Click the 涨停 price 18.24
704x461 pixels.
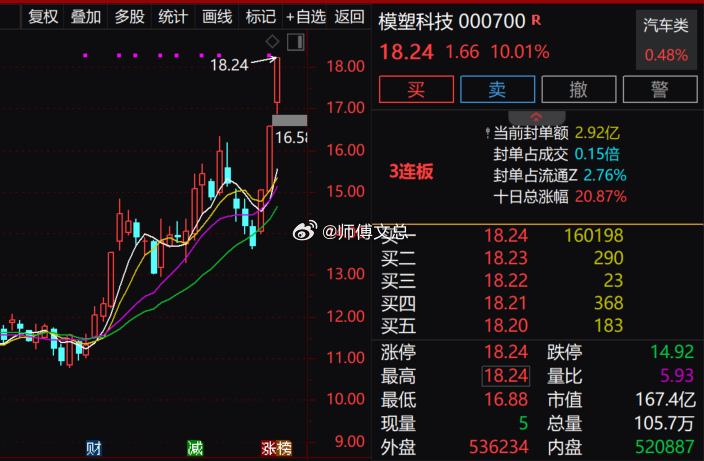click(x=506, y=352)
